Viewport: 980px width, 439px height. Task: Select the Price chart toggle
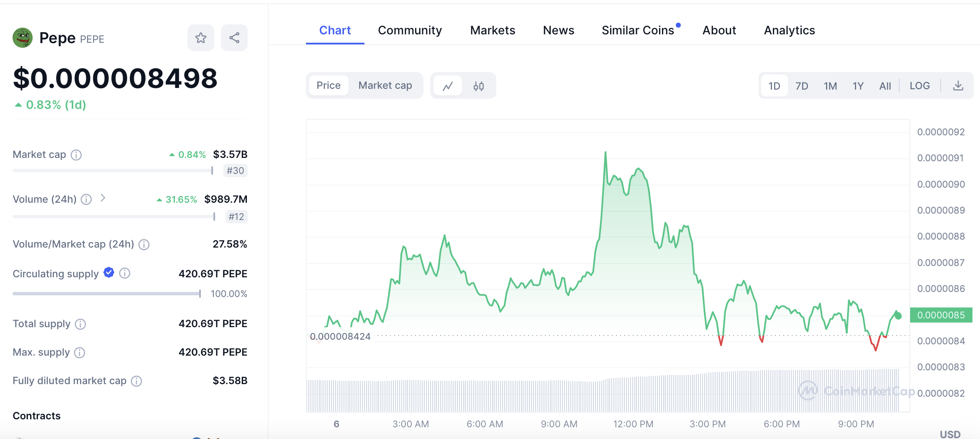(328, 85)
